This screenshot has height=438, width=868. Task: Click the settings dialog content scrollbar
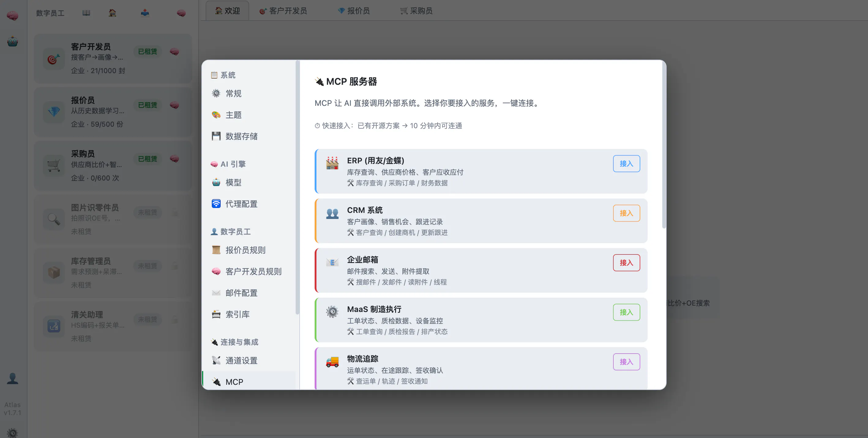click(x=664, y=145)
